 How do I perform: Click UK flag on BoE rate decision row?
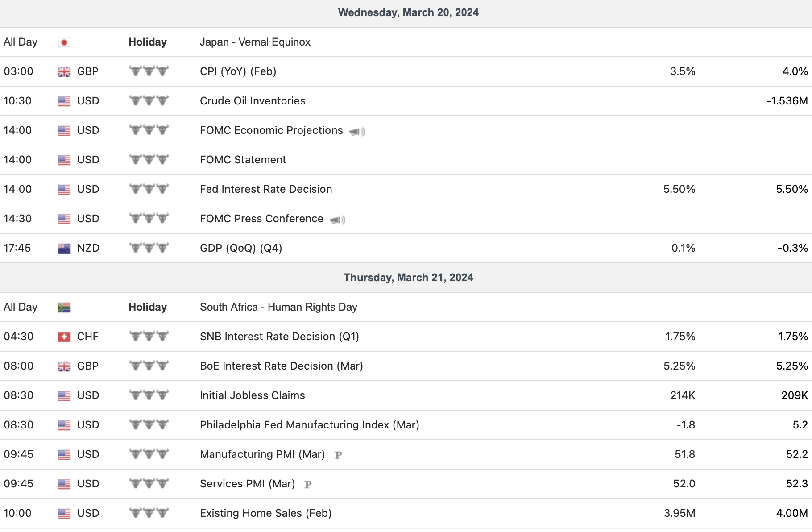click(64, 366)
